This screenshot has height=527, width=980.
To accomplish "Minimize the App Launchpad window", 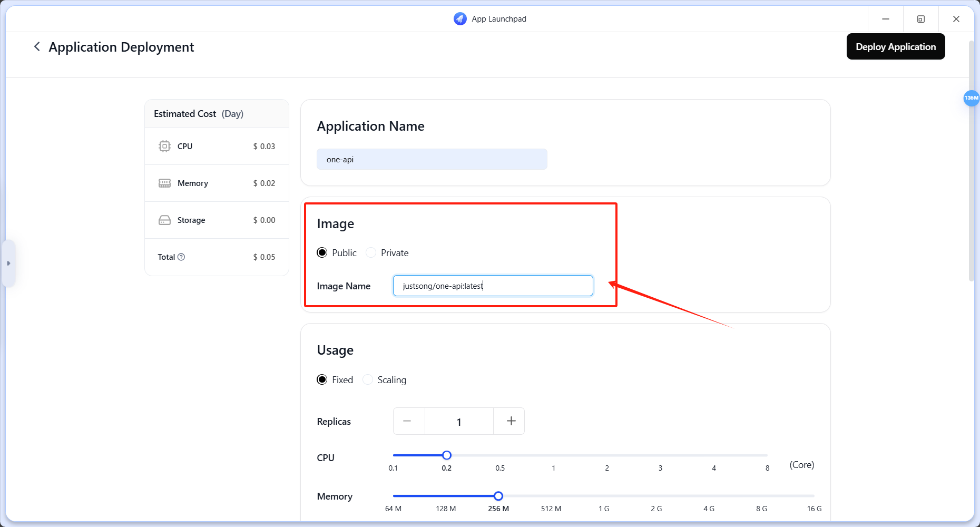I will point(886,19).
